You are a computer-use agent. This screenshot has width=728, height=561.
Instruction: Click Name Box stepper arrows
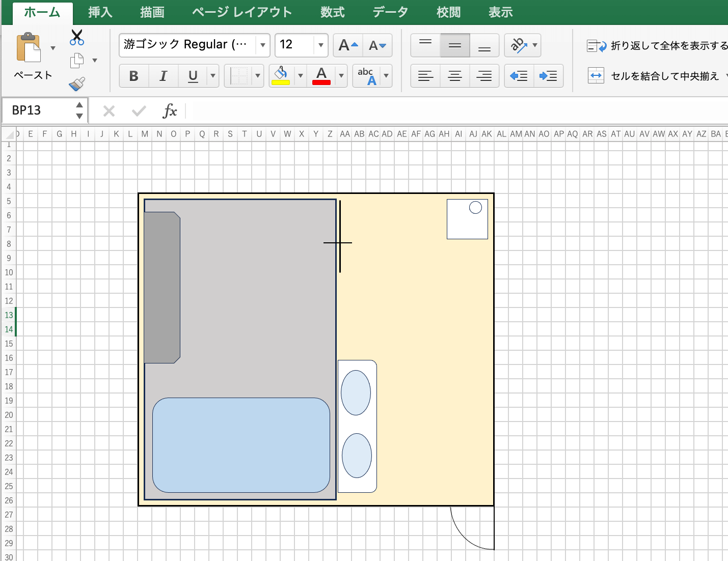tap(79, 110)
